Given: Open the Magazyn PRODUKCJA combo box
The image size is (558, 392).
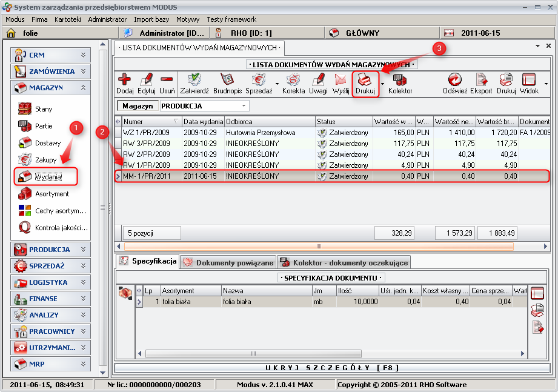Looking at the screenshot, I should click(x=204, y=106).
